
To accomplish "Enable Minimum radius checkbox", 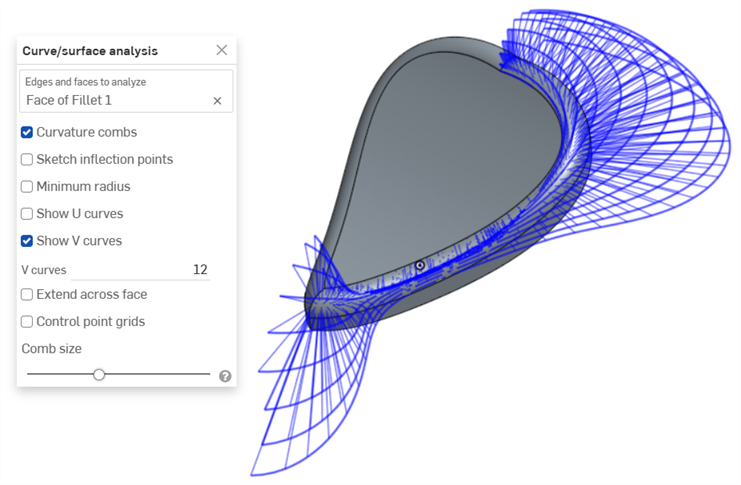I will [x=27, y=187].
